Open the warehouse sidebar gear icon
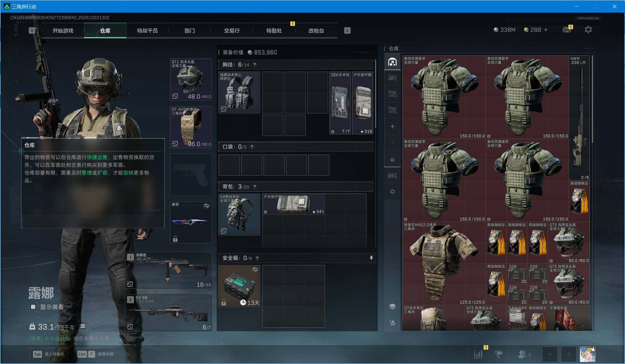The height and width of the screenshot is (364, 625). click(392, 192)
